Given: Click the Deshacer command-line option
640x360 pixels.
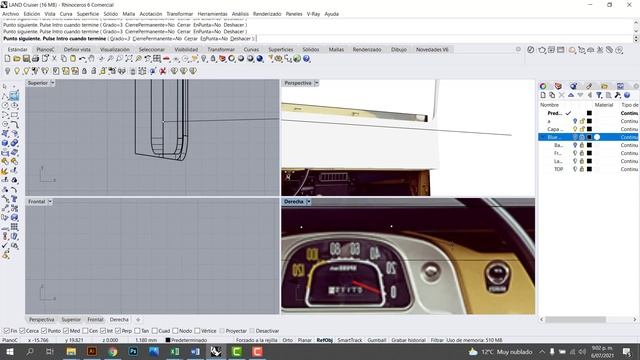Looking at the screenshot, I should click(240, 39).
